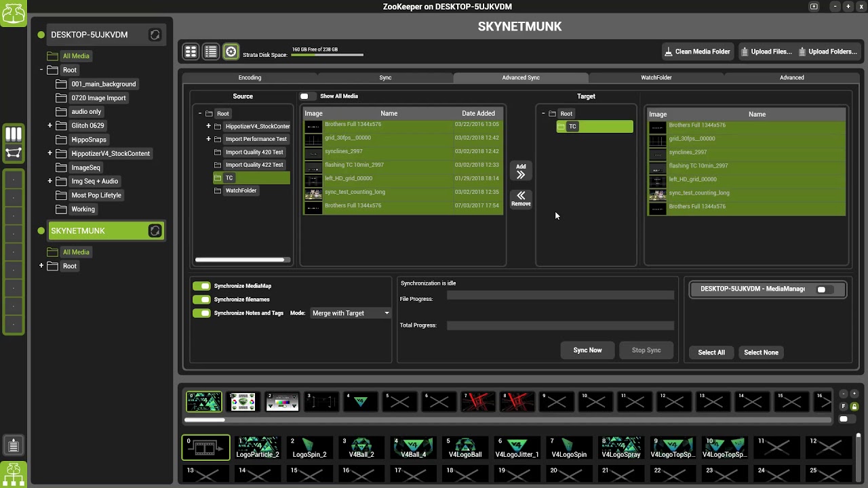This screenshot has width=868, height=488.
Task: Collapse Root in the Source tree
Action: 200,114
